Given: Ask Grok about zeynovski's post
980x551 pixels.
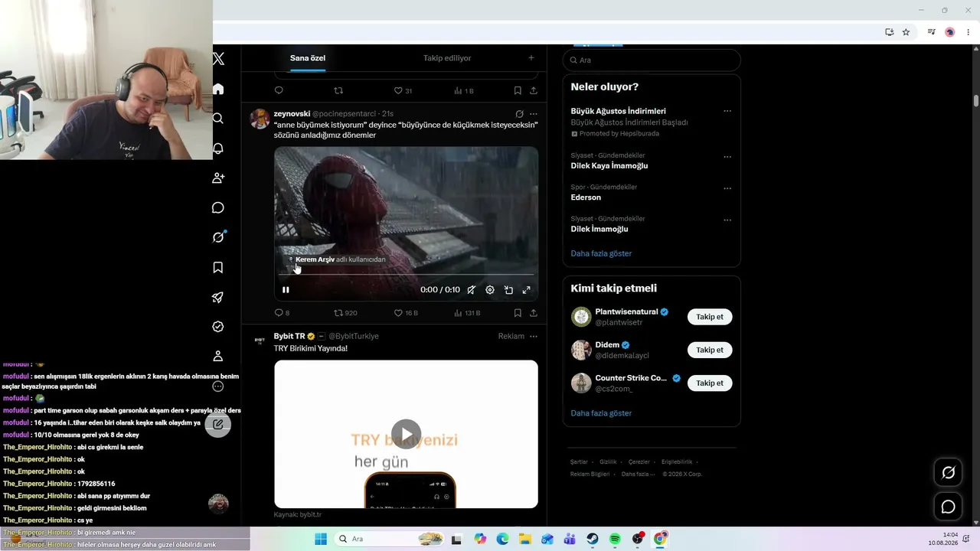Looking at the screenshot, I should pos(519,114).
